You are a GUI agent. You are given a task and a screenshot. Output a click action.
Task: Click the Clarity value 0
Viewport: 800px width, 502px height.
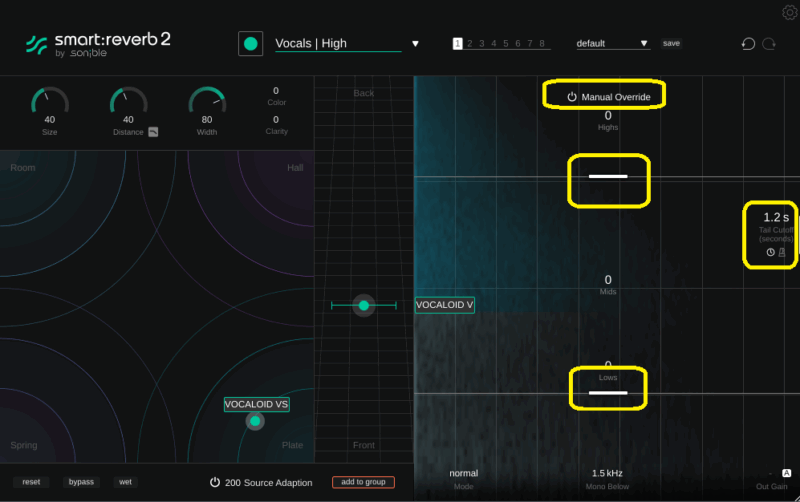(x=276, y=120)
